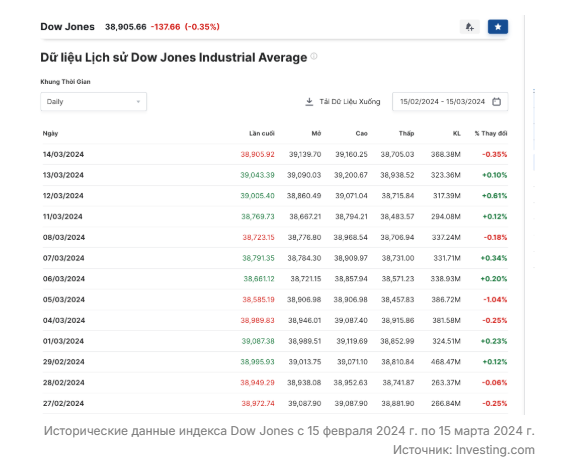566x468 pixels.
Task: Click the high value 39,200.67
Action: tap(351, 175)
